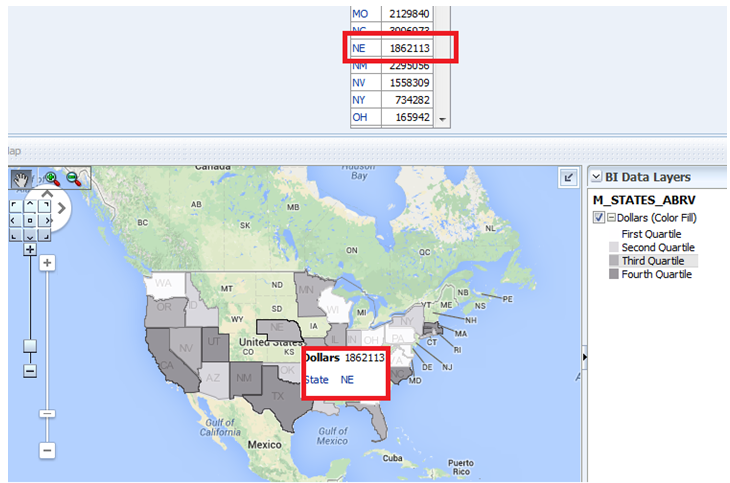Click the table scrollbar down arrow
This screenshot has width=730, height=483.
[442, 120]
